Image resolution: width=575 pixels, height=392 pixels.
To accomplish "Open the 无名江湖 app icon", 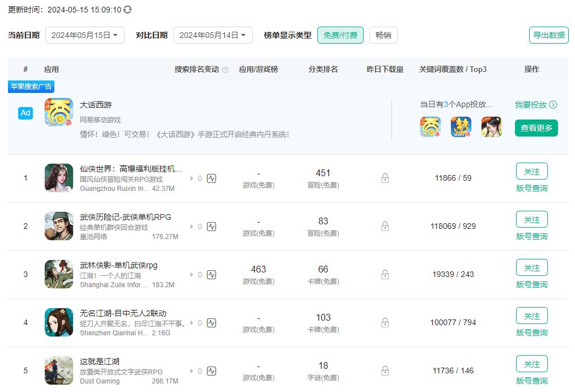I will 59,322.
